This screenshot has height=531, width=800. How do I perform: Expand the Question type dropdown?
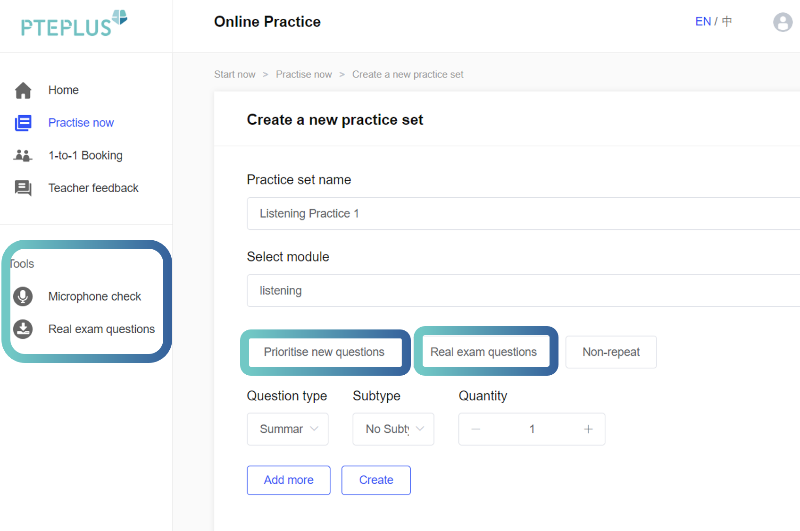[x=287, y=429]
